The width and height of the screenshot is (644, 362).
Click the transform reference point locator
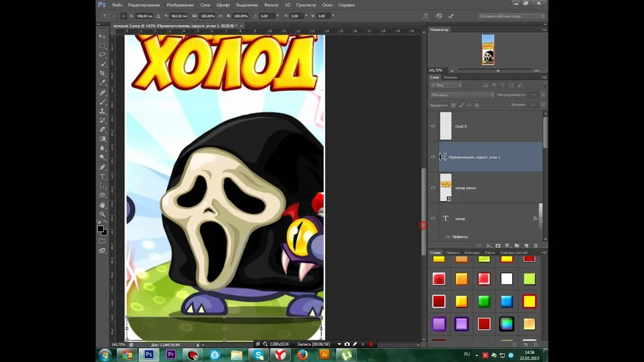pos(123,16)
